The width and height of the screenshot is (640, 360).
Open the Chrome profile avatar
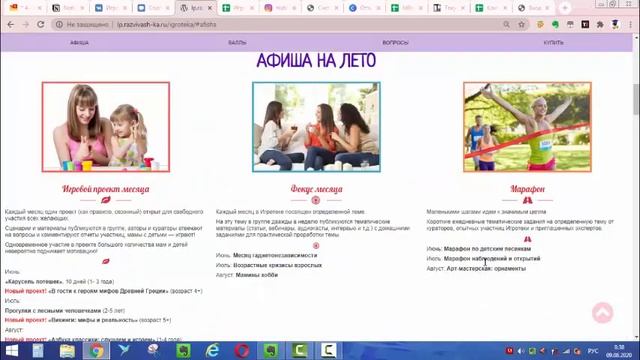click(615, 24)
